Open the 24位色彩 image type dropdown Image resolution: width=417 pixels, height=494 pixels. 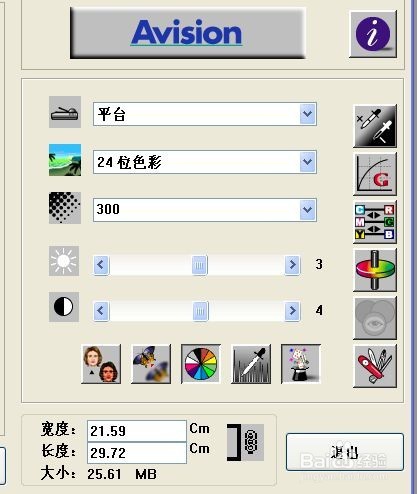pyautogui.click(x=205, y=162)
